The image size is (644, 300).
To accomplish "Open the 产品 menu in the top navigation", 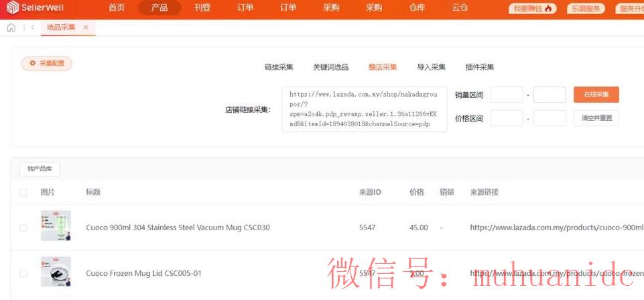I will point(159,8).
